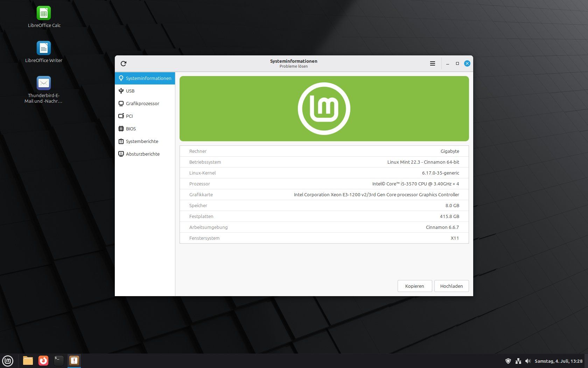This screenshot has width=588, height=368.
Task: Open the Linux Mint start menu
Action: click(x=8, y=361)
